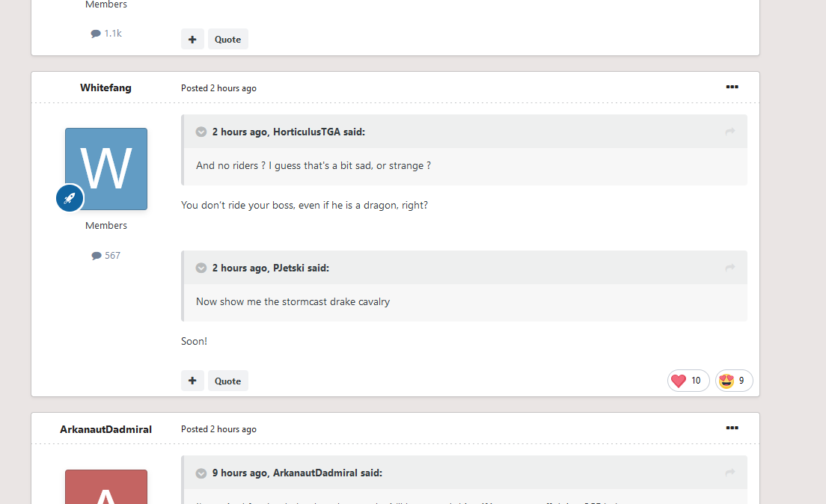Collapse the HorticulusTGA quote block
The width and height of the screenshot is (826, 504).
pyautogui.click(x=201, y=132)
